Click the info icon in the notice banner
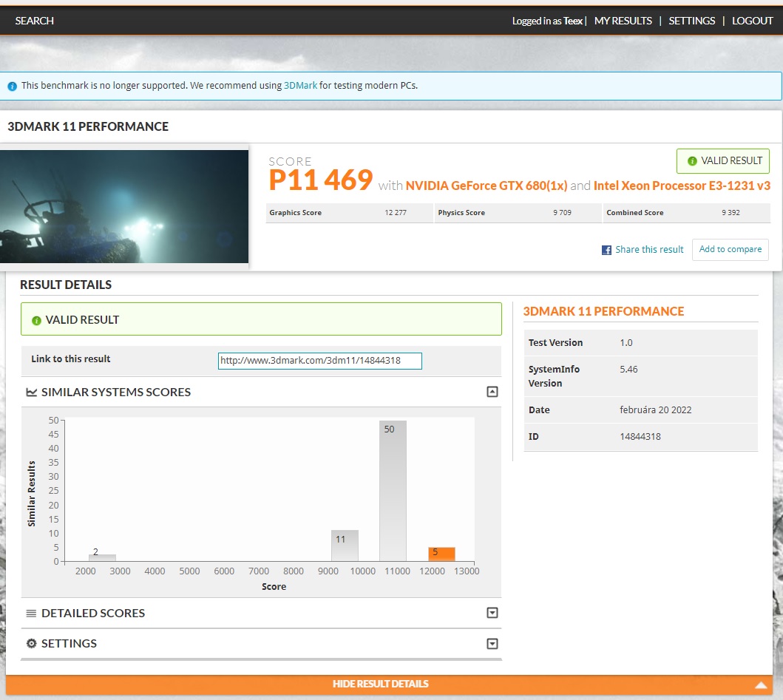The width and height of the screenshot is (783, 700). [x=13, y=86]
